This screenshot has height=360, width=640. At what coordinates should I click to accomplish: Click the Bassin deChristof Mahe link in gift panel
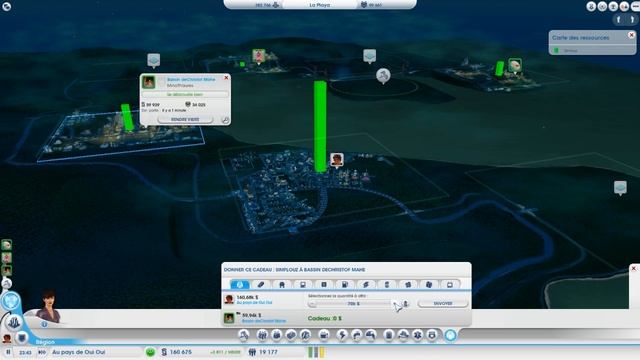(264, 321)
